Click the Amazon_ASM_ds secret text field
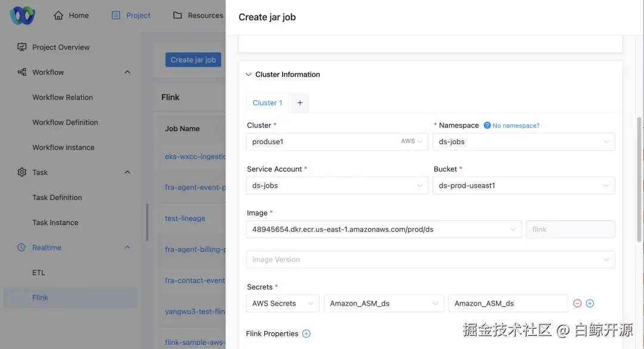 (x=508, y=304)
